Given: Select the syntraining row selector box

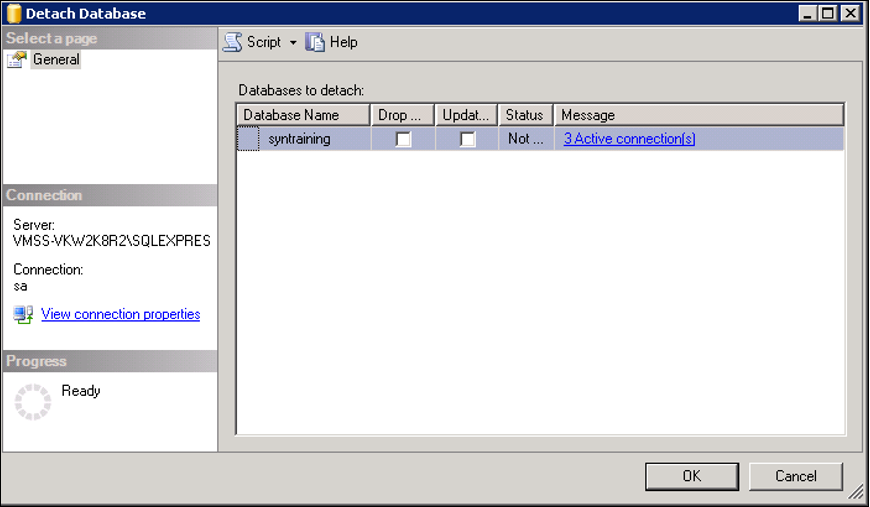Looking at the screenshot, I should point(247,139).
